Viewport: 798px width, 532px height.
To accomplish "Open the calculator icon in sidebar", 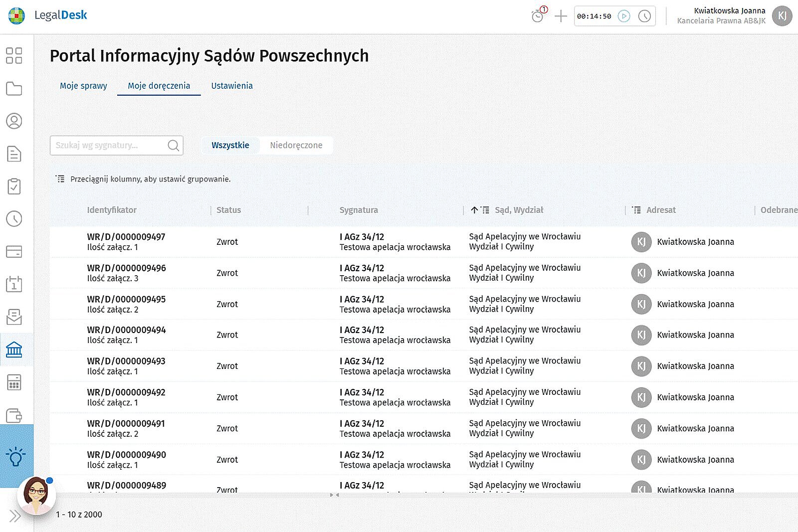I will [14, 382].
